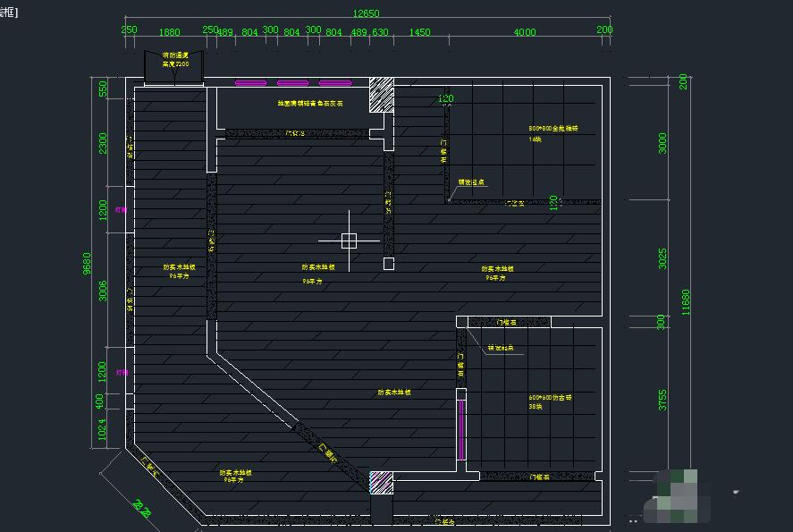Pick the 1024 dimension value
793x532 pixels.
pos(103,429)
